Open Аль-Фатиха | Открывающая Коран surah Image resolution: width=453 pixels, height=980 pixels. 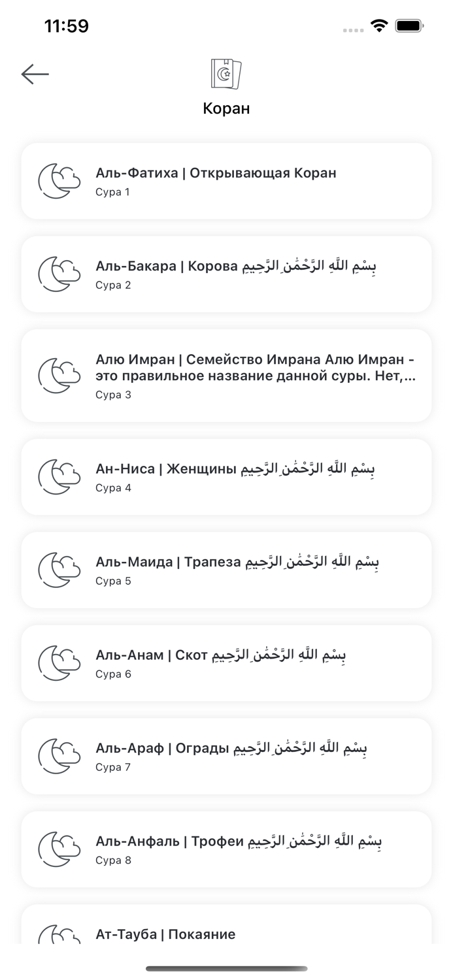(216, 173)
